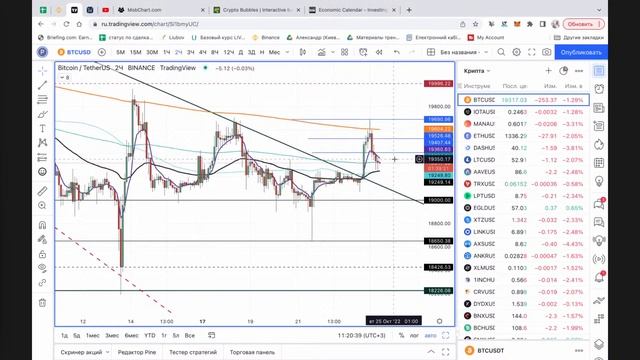Click the quick search magnifier icon
The height and width of the screenshot is (360, 640).
click(x=501, y=52)
